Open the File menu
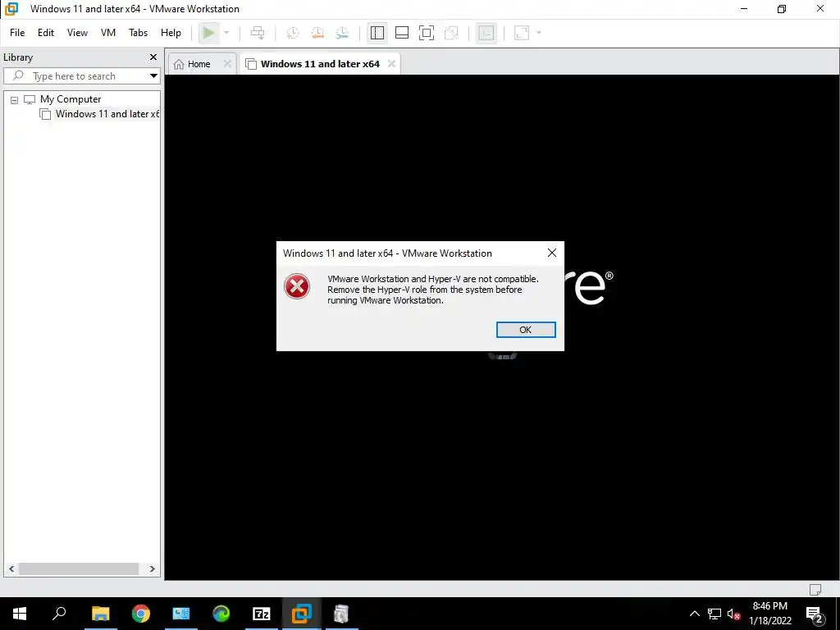This screenshot has height=630, width=840. (17, 33)
